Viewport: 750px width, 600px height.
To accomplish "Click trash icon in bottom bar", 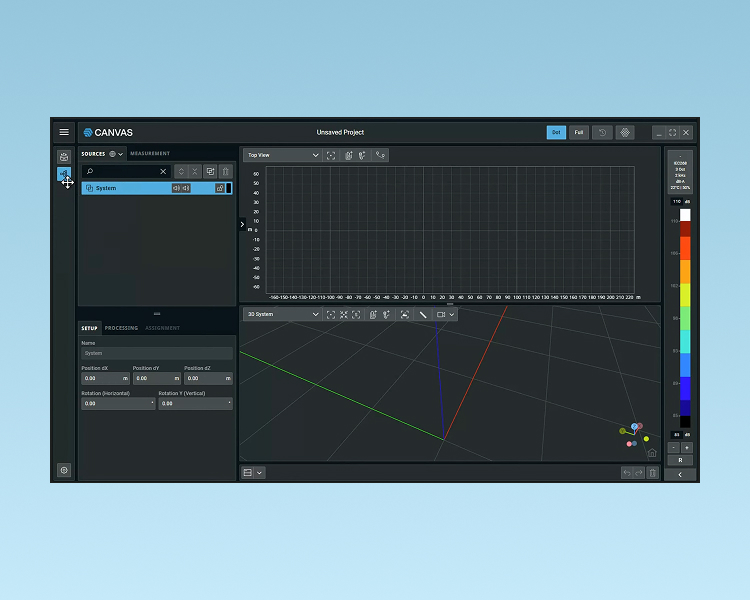I will point(653,473).
